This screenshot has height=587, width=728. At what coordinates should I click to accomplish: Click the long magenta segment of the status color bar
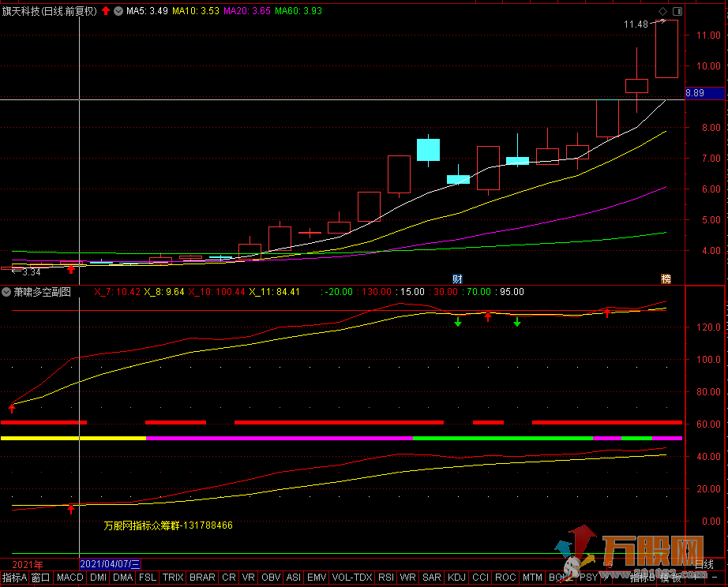pyautogui.click(x=280, y=438)
